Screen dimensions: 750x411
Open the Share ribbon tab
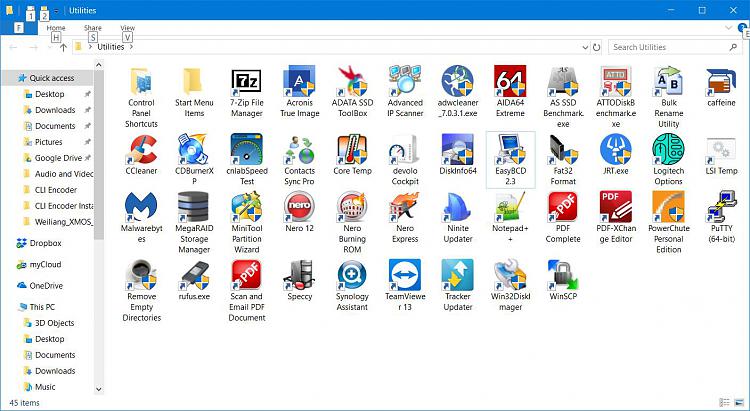click(93, 28)
